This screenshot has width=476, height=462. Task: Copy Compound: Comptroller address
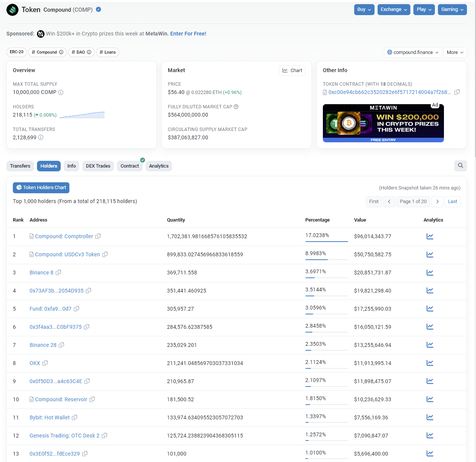click(x=98, y=236)
